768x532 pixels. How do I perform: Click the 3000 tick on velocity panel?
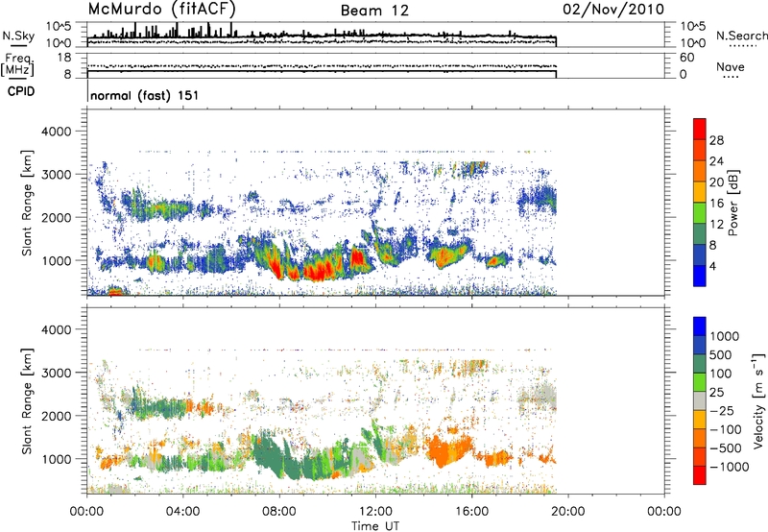(56, 373)
